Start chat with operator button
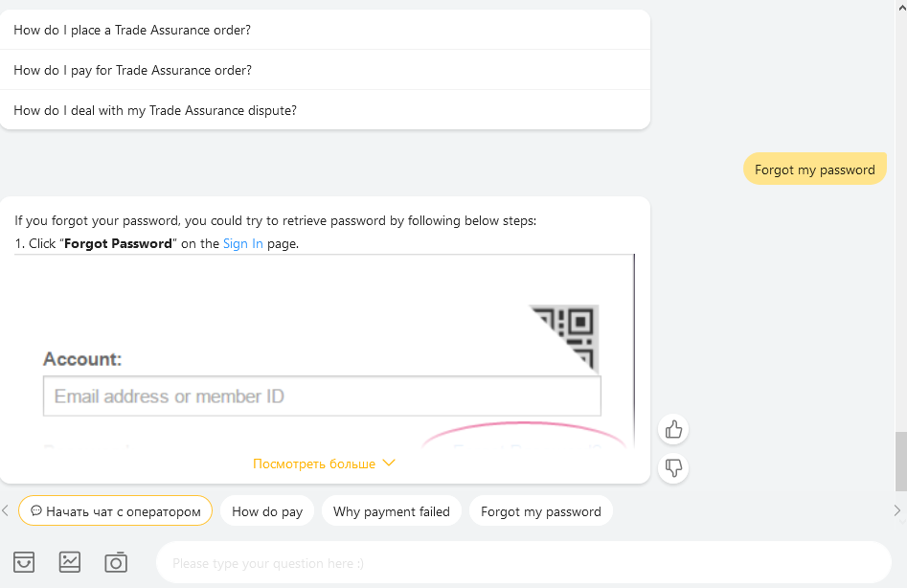The image size is (907, 588). (115, 510)
